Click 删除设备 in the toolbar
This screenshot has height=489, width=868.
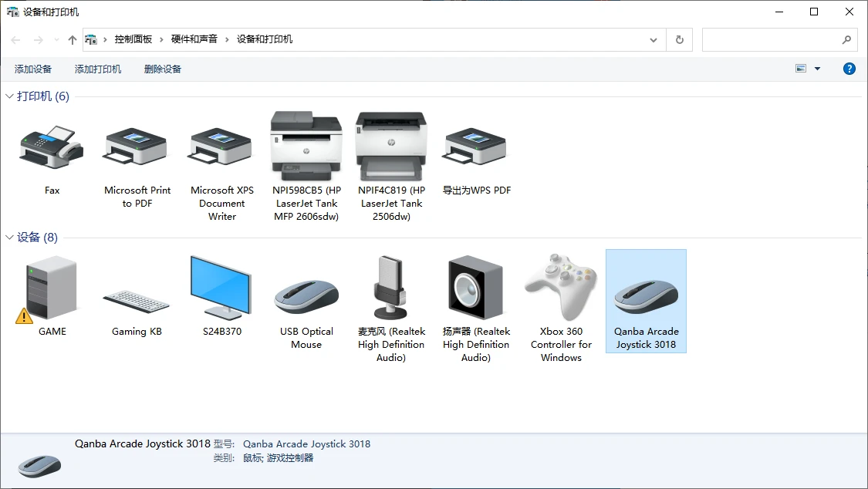pyautogui.click(x=162, y=69)
